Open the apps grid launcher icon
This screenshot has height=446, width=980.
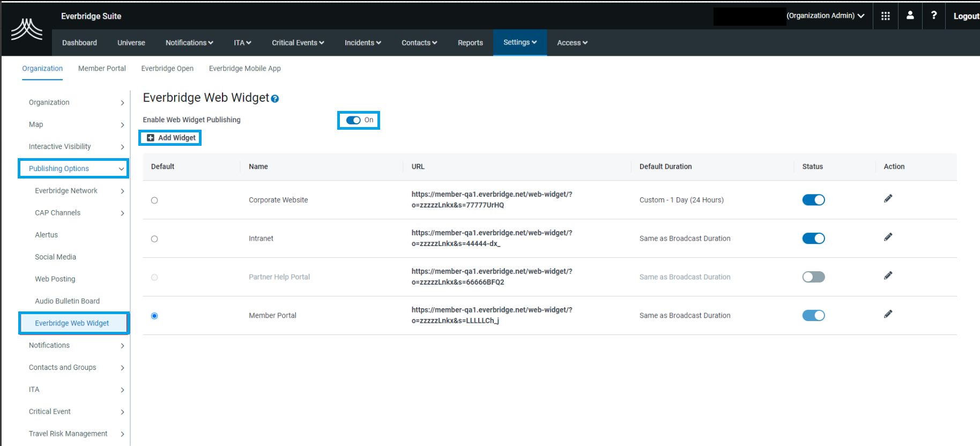click(x=886, y=16)
